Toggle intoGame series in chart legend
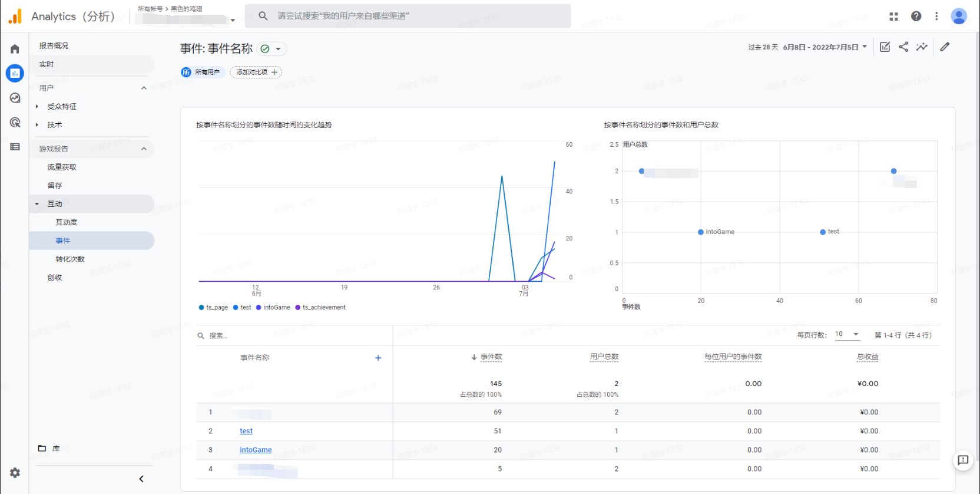The width and height of the screenshot is (980, 494). coord(273,307)
